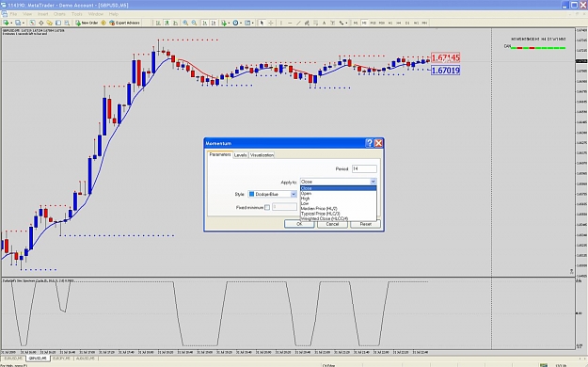Toggle chart auto scroll icon
Viewport: 588px width, 367px height.
coord(204,23)
